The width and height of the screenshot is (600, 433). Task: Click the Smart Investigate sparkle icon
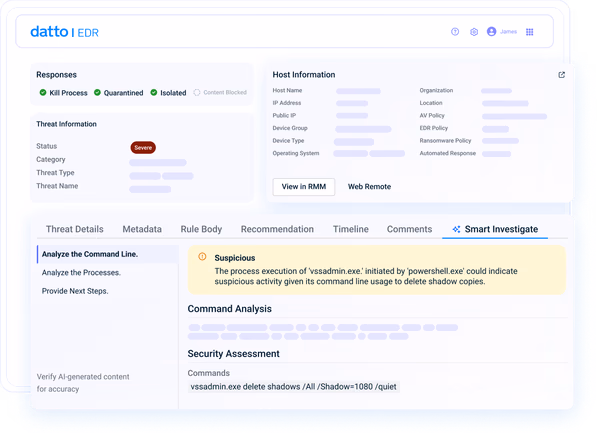tap(456, 229)
